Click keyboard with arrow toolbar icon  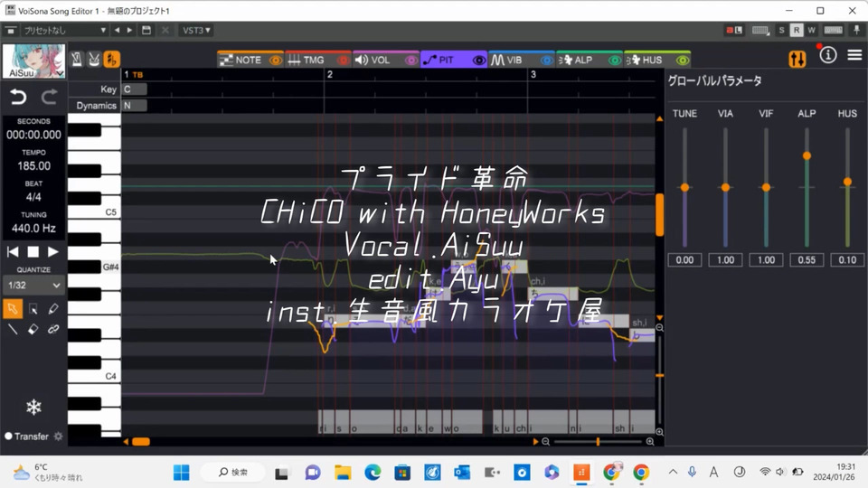click(x=760, y=30)
